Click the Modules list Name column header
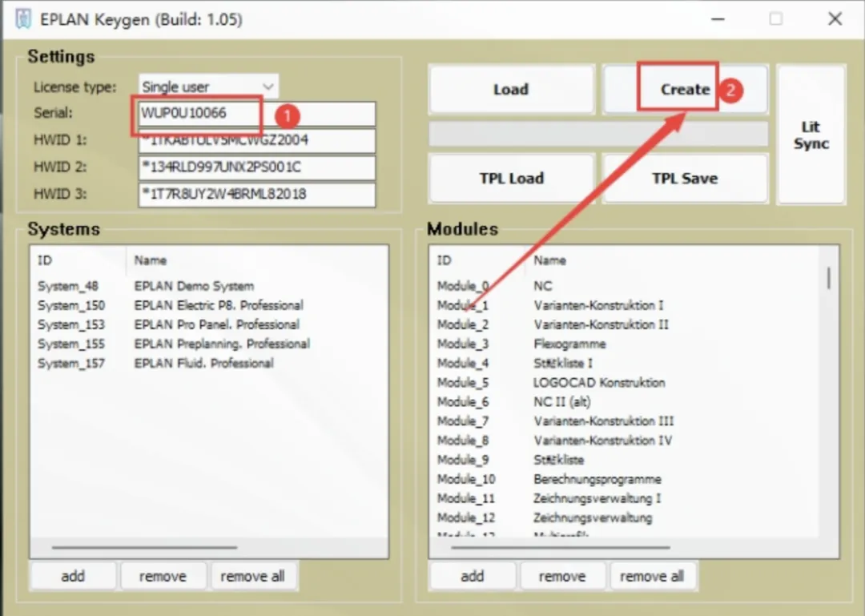This screenshot has width=865, height=616. 672,260
